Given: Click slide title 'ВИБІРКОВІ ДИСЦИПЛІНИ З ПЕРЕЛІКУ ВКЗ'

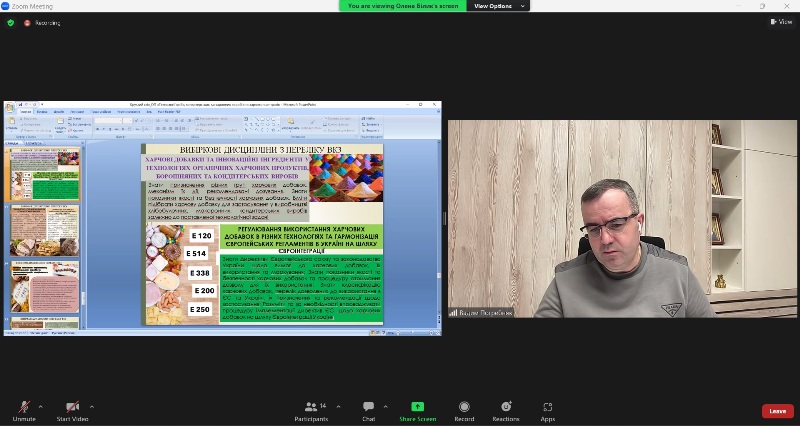Looking at the screenshot, I should (x=260, y=149).
